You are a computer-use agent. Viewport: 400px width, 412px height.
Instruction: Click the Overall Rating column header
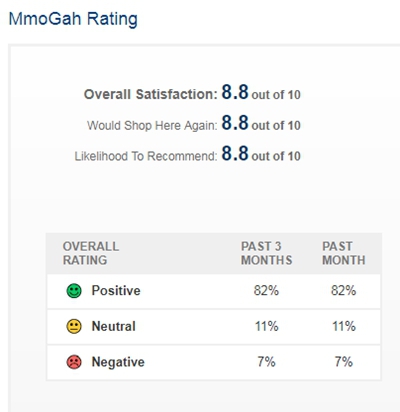pyautogui.click(x=91, y=253)
